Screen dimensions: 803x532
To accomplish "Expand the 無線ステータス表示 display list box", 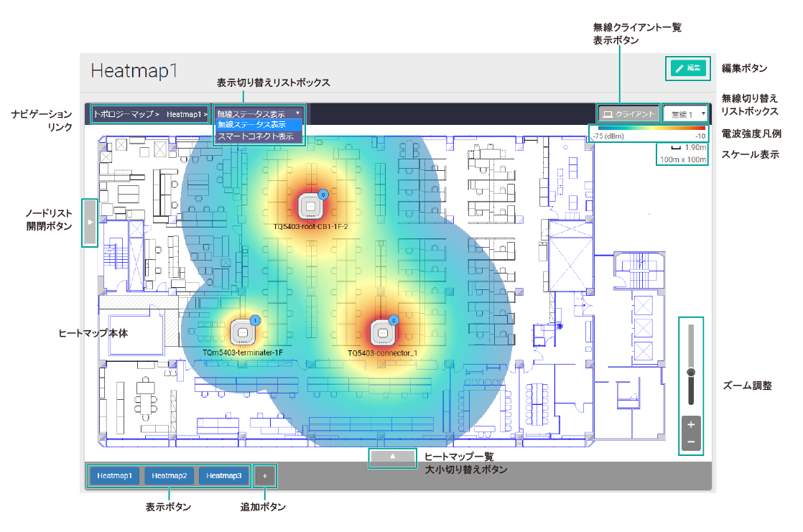I will click(259, 113).
